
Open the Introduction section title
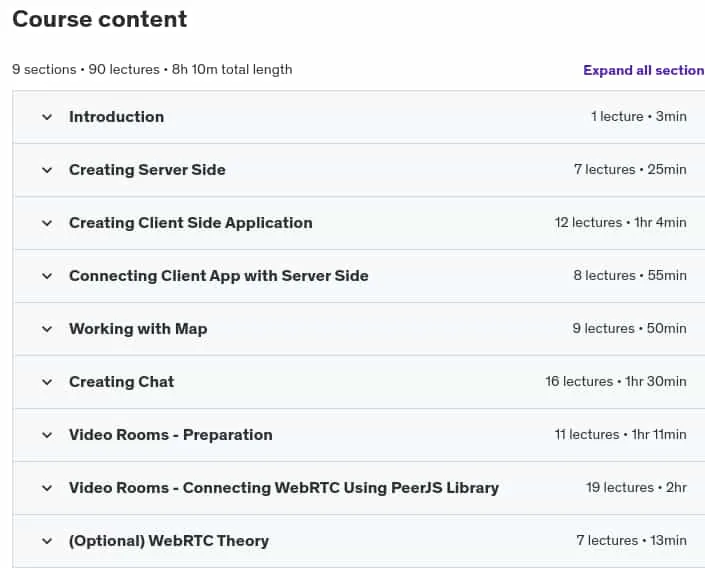(x=116, y=117)
